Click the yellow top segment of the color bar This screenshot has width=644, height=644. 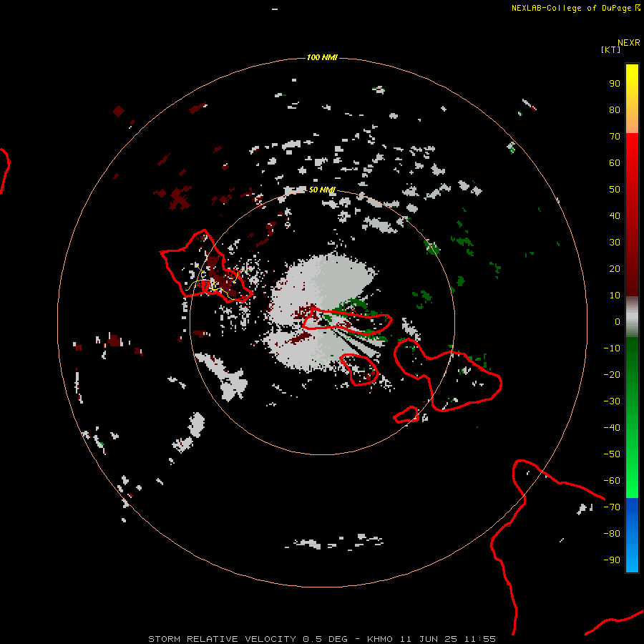(x=632, y=99)
